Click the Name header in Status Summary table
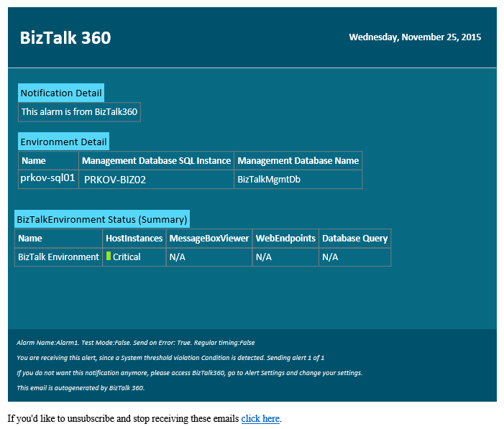Image resolution: width=504 pixels, height=429 pixels. coord(58,238)
